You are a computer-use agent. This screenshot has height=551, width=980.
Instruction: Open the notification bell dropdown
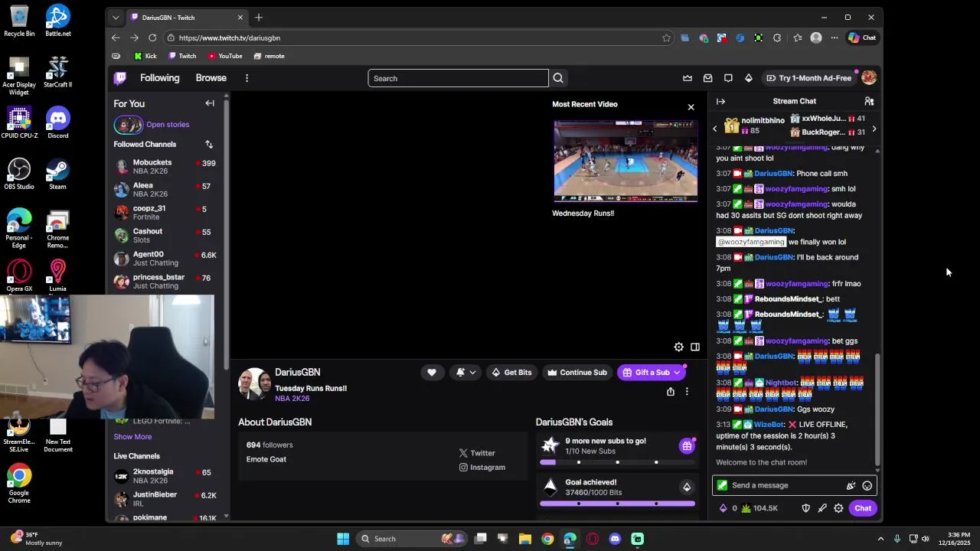pos(465,373)
